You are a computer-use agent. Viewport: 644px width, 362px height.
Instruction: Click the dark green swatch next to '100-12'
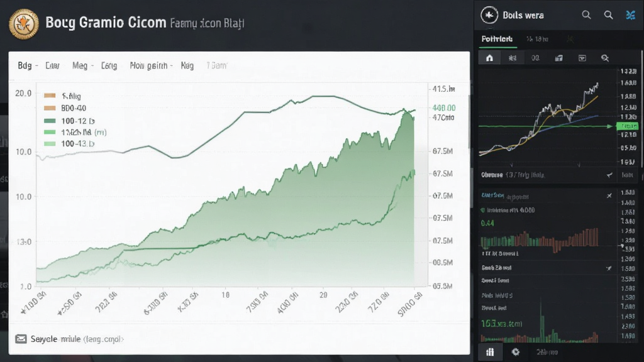(50, 121)
